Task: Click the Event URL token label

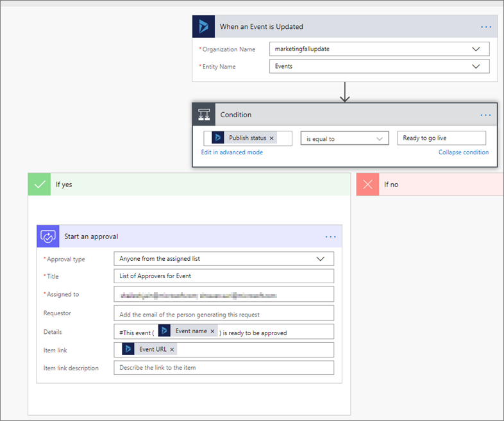Action: coord(153,349)
